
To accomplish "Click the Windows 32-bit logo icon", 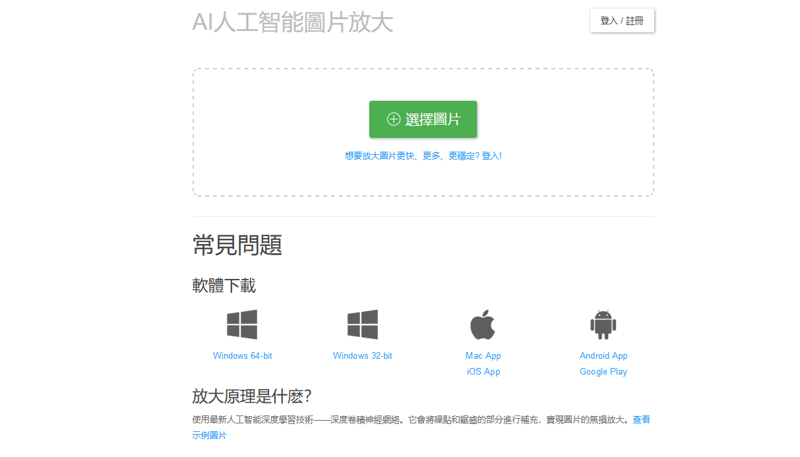I will 362,324.
